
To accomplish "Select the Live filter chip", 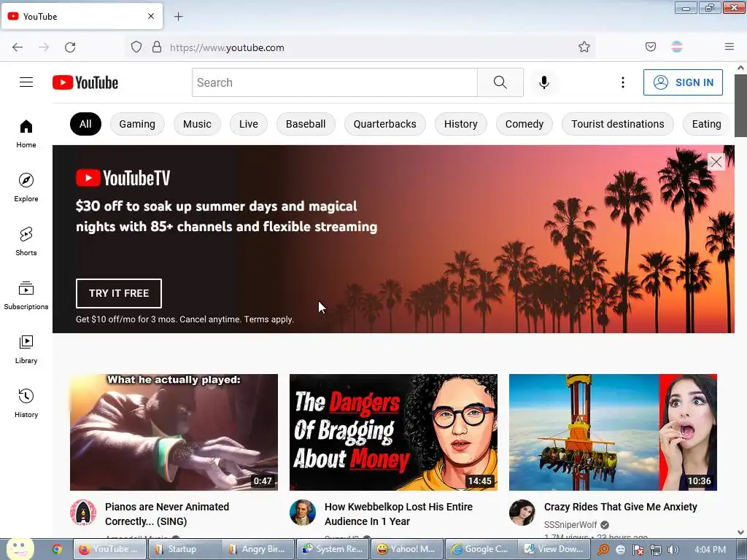I will (249, 124).
